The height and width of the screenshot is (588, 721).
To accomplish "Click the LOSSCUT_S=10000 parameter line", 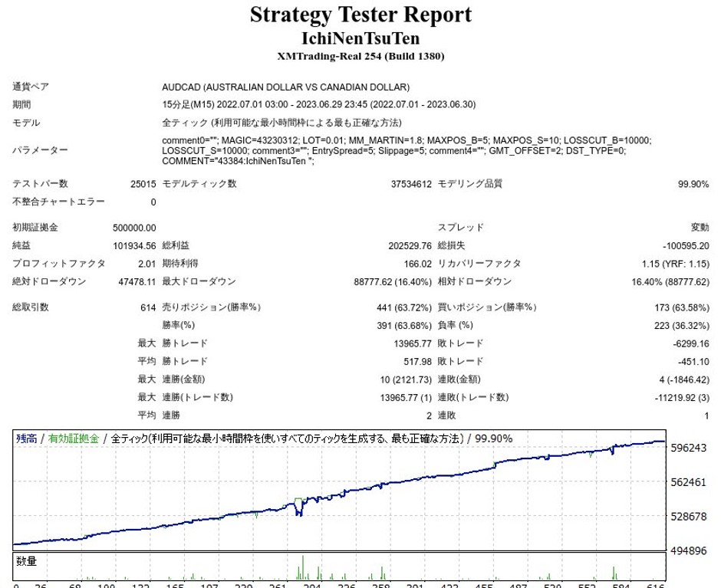I will click(x=394, y=151).
